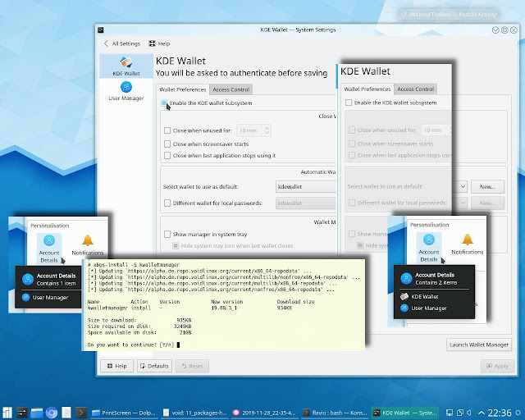Enable Close when screensaver starts in the main panel
The image size is (525, 420).
[x=167, y=144]
